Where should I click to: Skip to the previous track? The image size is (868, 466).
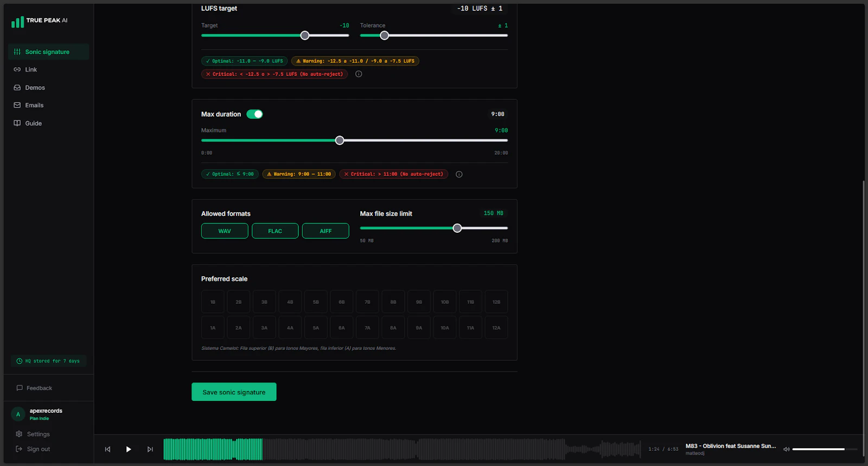pyautogui.click(x=107, y=449)
